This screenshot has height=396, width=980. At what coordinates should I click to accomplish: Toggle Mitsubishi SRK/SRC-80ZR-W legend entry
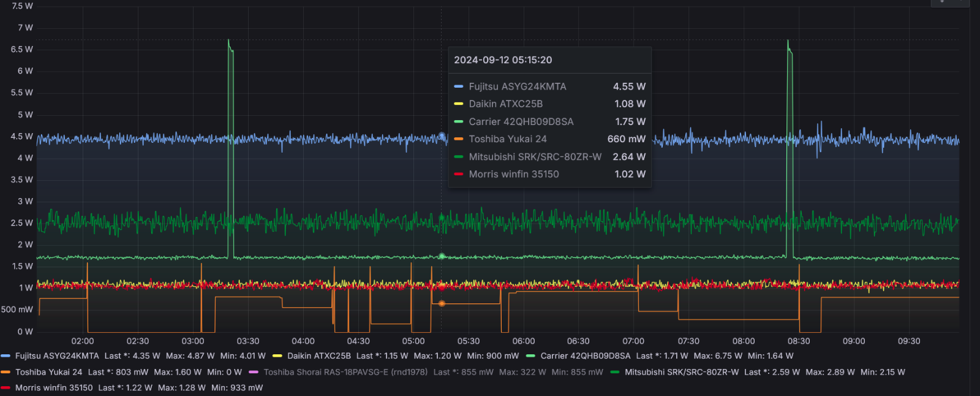pyautogui.click(x=681, y=372)
